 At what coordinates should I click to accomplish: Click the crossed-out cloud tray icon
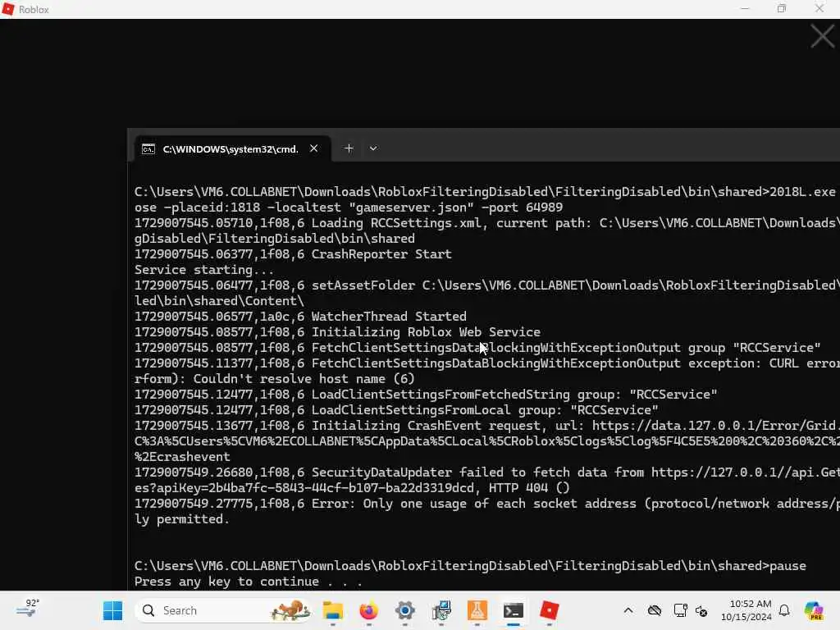654,610
